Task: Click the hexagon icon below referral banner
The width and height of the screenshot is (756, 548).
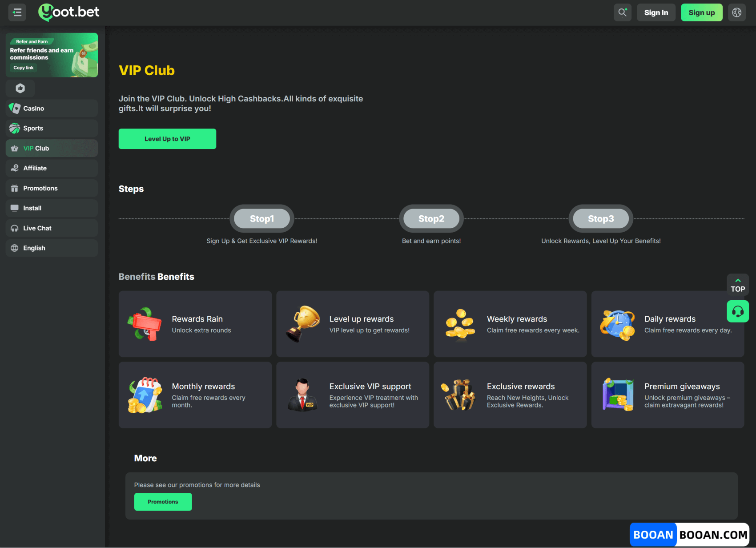Action: (20, 88)
